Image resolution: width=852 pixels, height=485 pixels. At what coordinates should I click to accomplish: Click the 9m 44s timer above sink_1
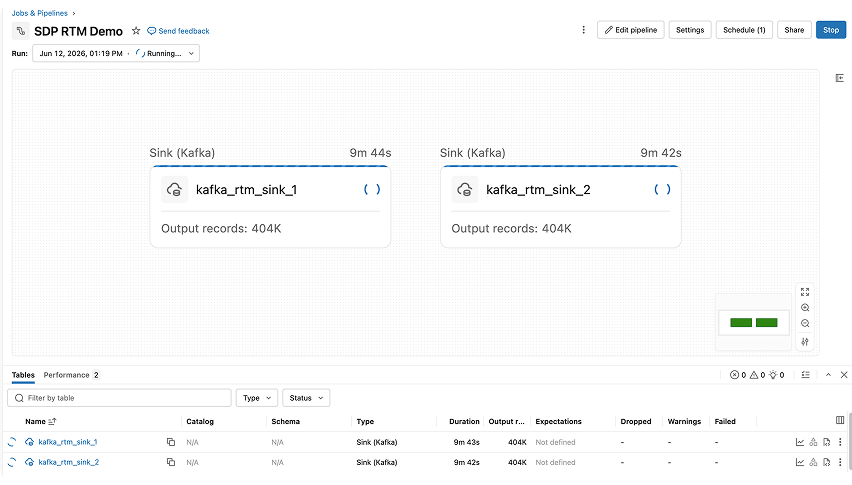[370, 153]
